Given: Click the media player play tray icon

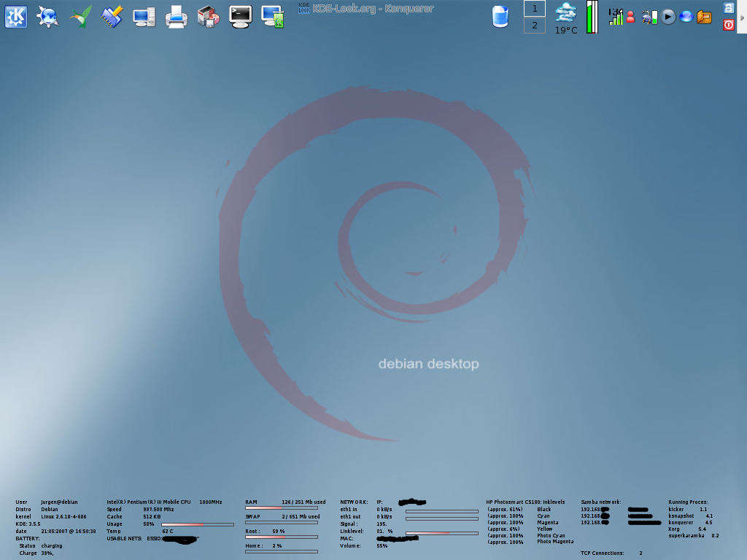Looking at the screenshot, I should (668, 17).
